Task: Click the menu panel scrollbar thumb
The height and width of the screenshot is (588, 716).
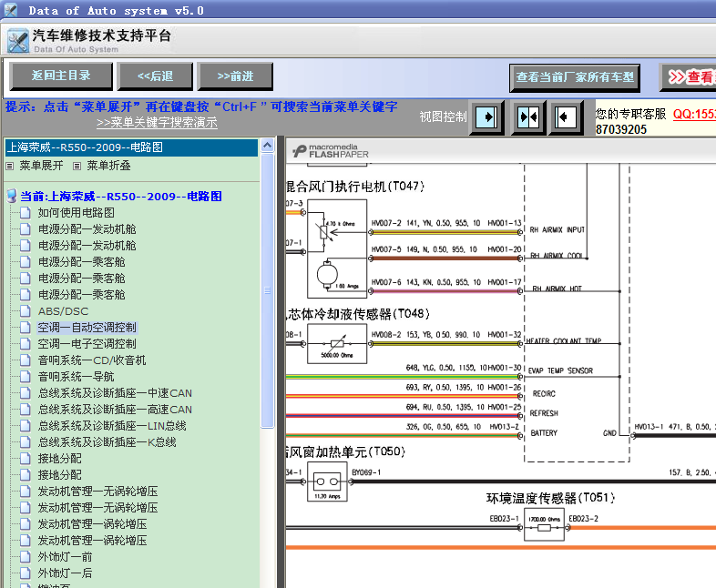Action: tap(268, 290)
